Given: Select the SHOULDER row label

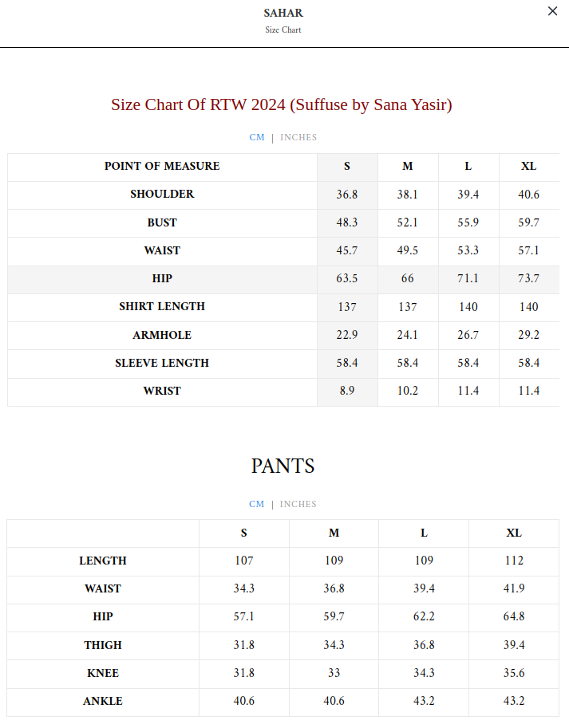Looking at the screenshot, I should [x=162, y=195].
